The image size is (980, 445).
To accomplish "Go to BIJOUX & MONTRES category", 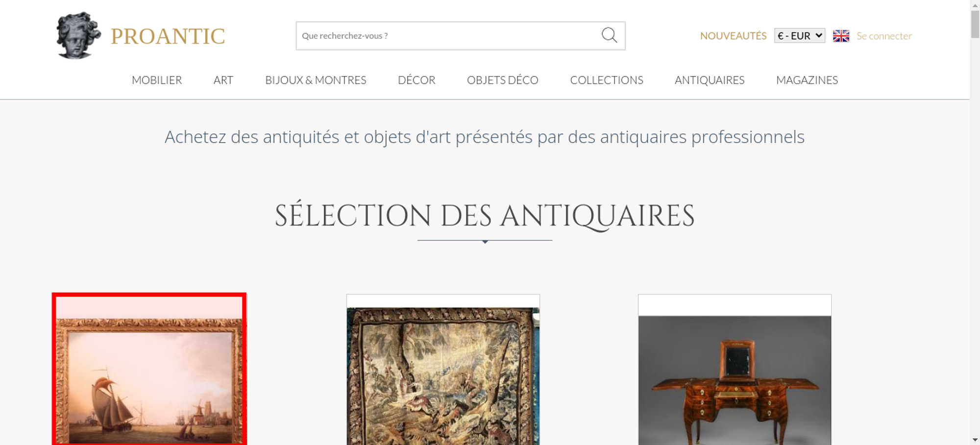I will 316,80.
